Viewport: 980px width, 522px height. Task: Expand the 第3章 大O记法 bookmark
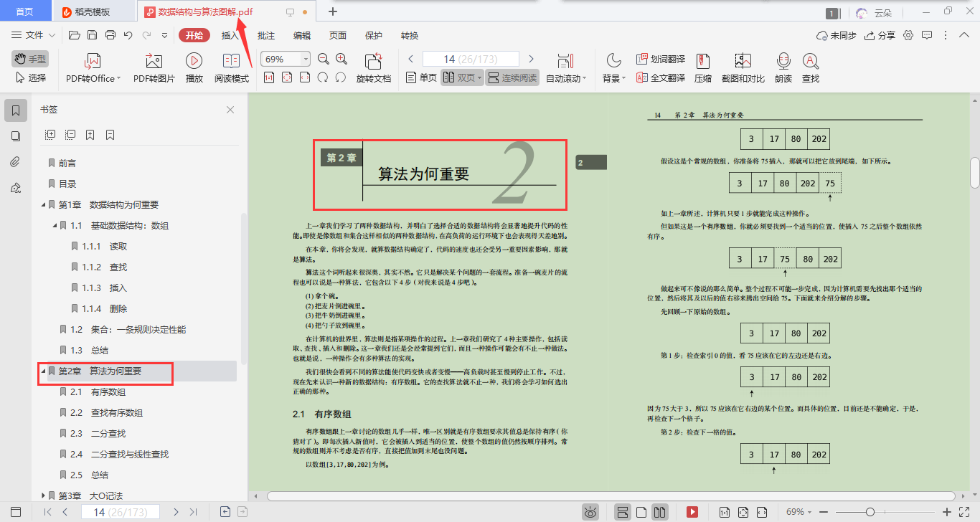(x=43, y=495)
